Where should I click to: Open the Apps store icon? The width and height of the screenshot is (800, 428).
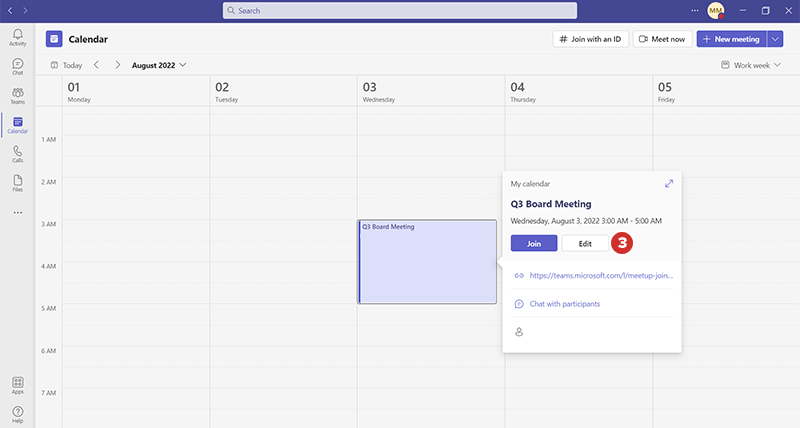(18, 385)
